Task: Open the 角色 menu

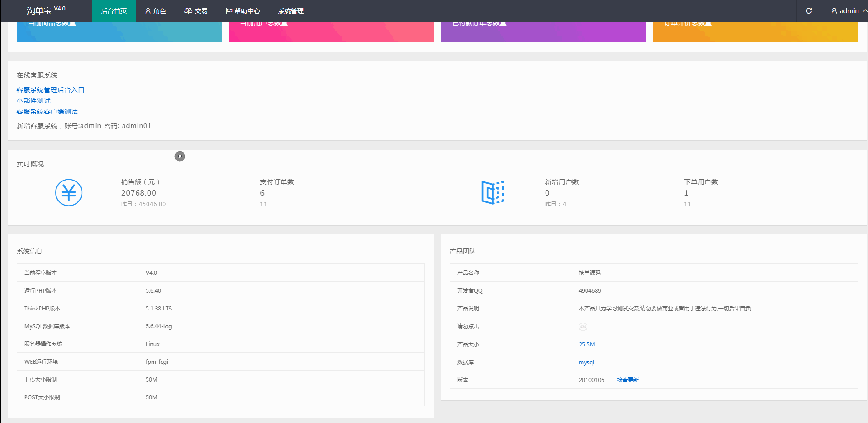Action: 156,11
